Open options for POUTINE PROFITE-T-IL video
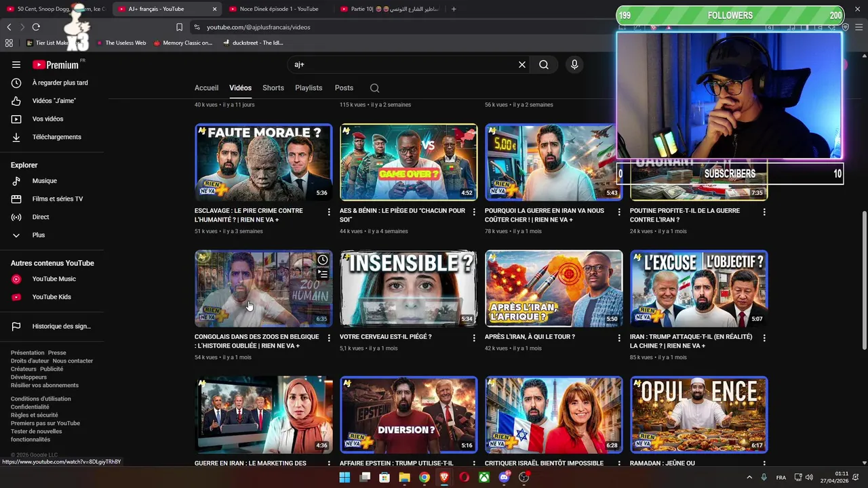The width and height of the screenshot is (868, 488). pos(764,212)
